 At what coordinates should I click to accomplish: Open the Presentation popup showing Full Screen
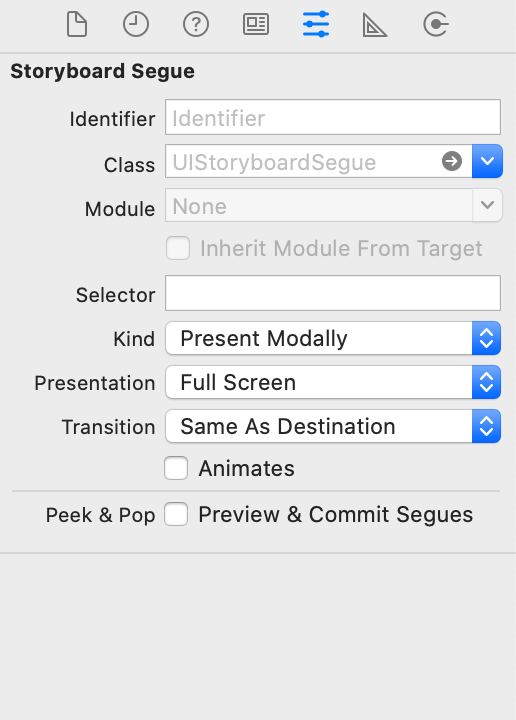point(333,382)
